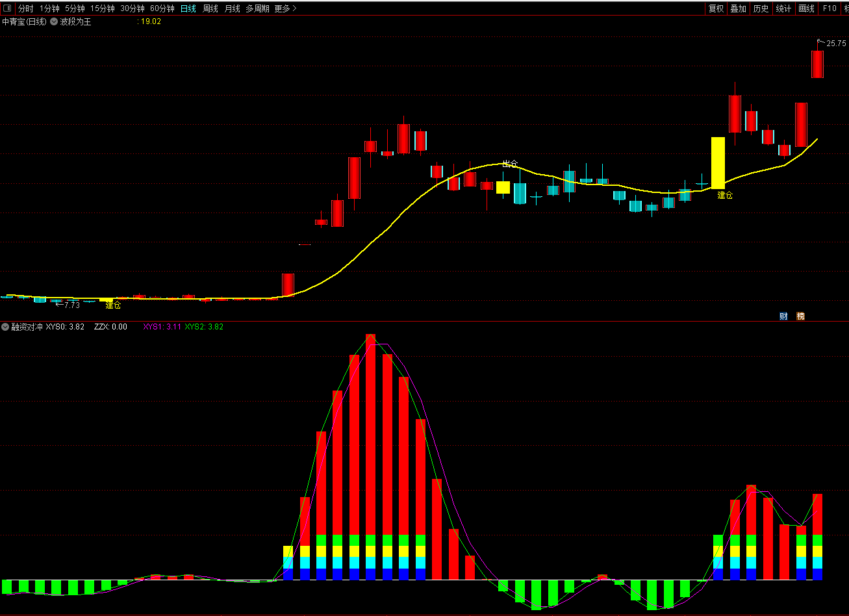Click the 统计 statistics button
This screenshot has height=616, width=849.
coord(783,8)
